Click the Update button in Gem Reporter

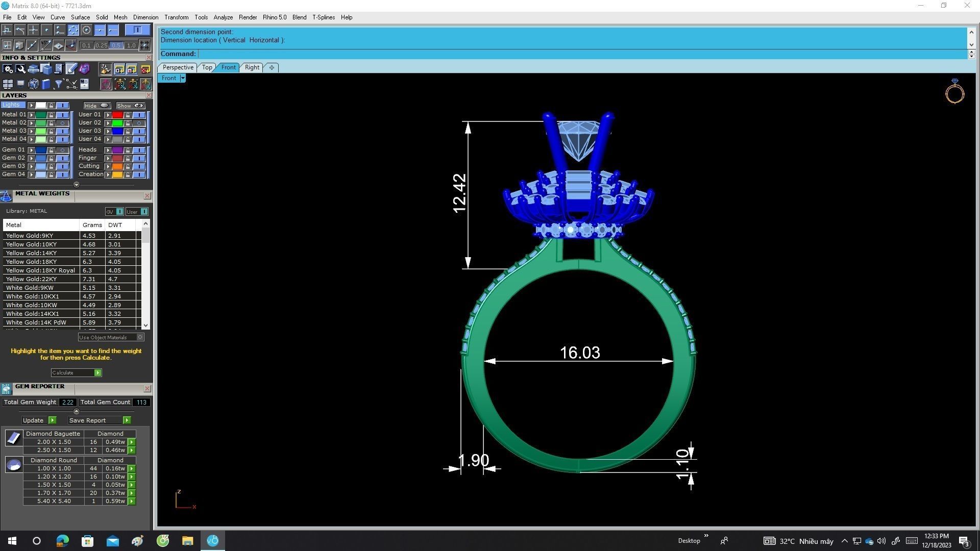pos(39,420)
